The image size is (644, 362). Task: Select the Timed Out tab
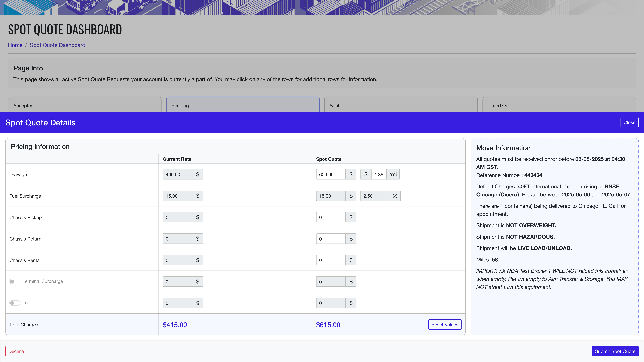coord(559,105)
